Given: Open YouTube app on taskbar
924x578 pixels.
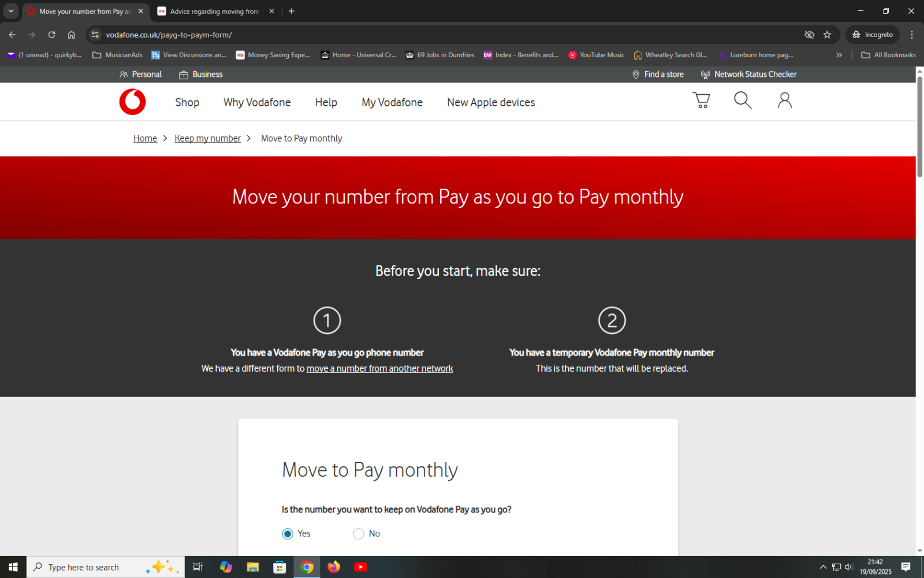Looking at the screenshot, I should pyautogui.click(x=361, y=567).
